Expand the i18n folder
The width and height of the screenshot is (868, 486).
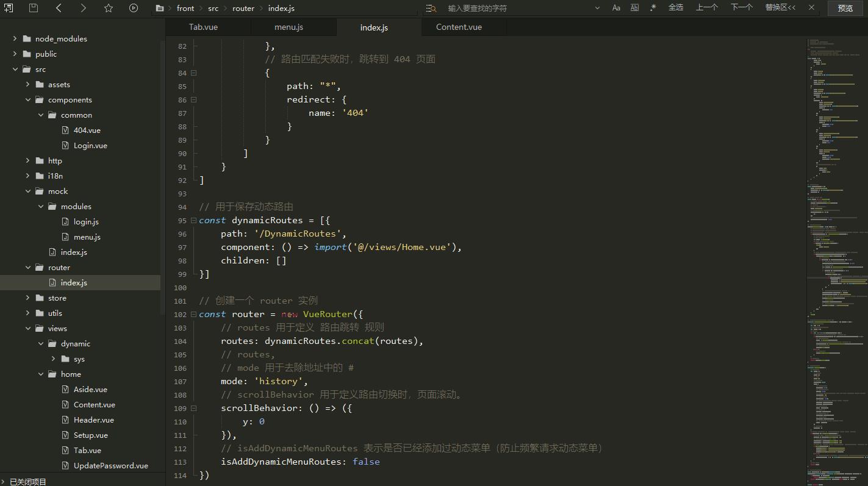(27, 176)
